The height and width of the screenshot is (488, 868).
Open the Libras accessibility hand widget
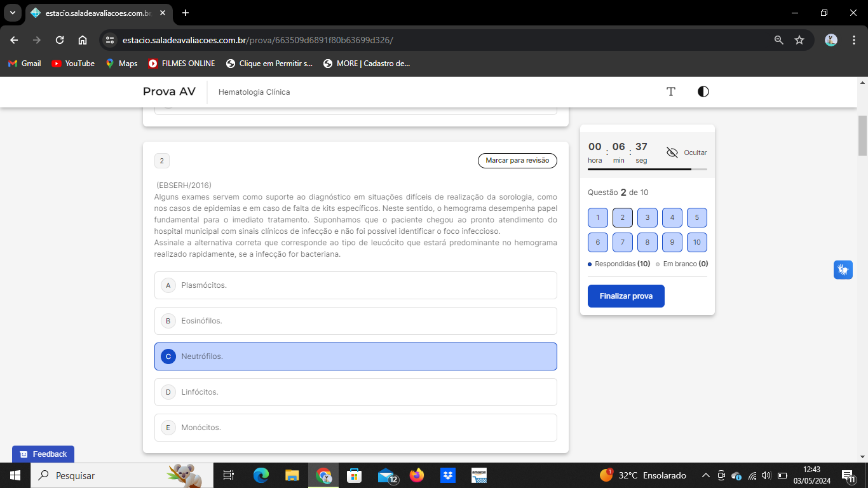click(x=843, y=269)
